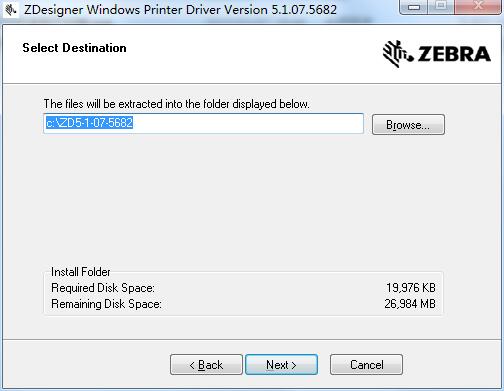This screenshot has width=504, height=391.
Task: Click the Select Destination heading
Action: tap(74, 48)
